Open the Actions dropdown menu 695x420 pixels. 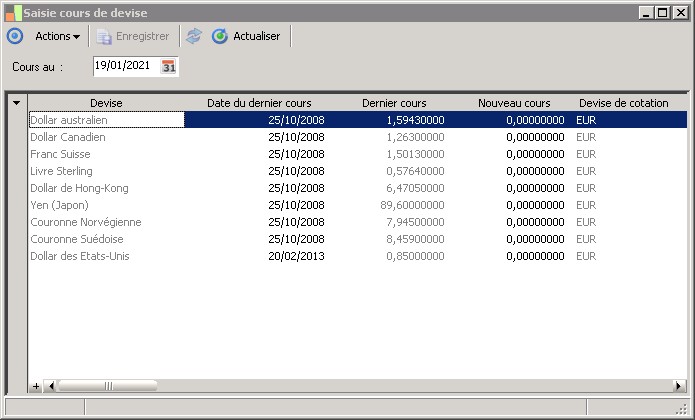click(x=58, y=36)
